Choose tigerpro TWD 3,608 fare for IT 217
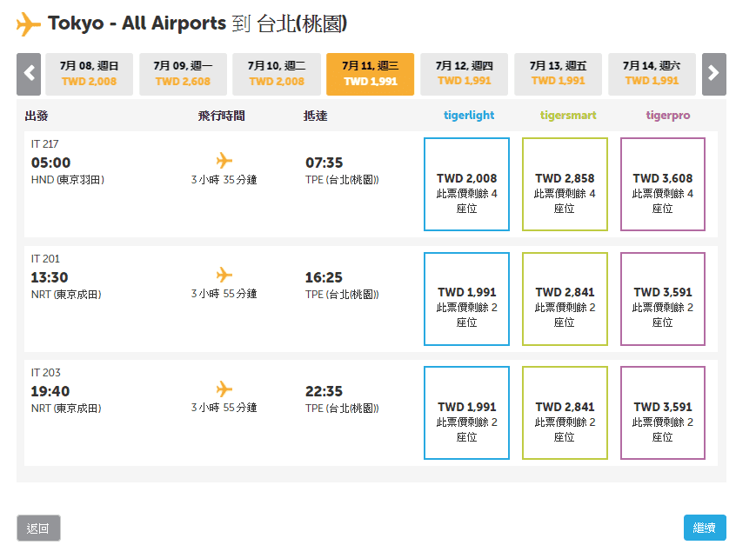Screen dimensions: 756x545 click(x=662, y=184)
